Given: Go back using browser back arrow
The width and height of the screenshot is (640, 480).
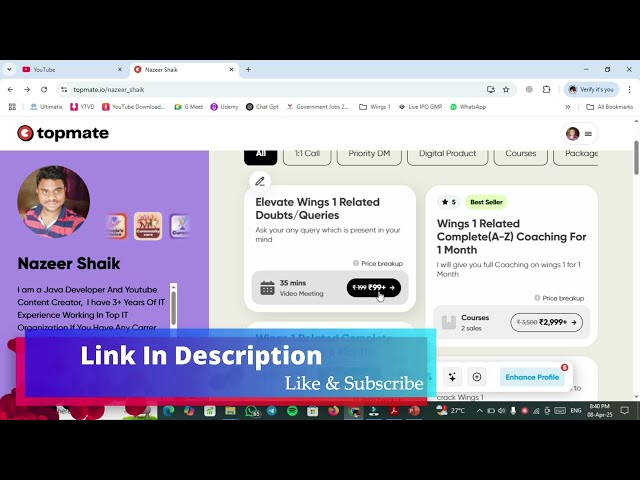Looking at the screenshot, I should point(11,89).
